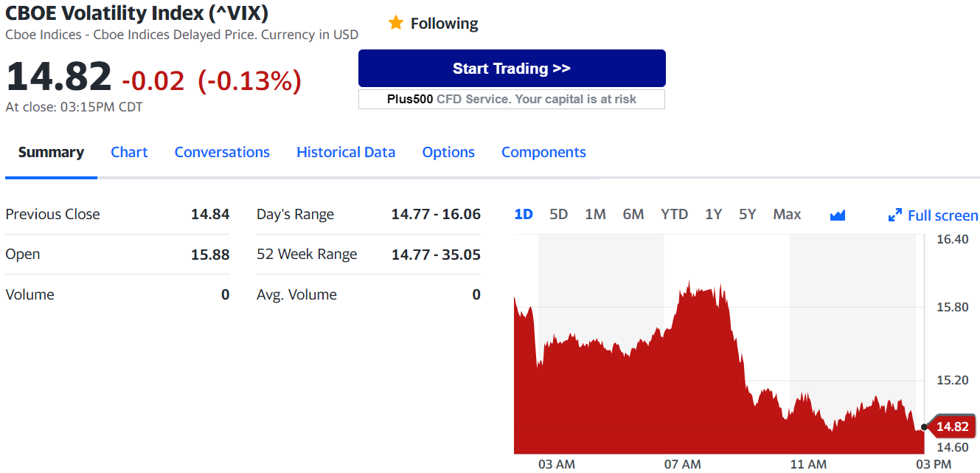
Task: Click the 14.82 price marker on the chart
Action: pyautogui.click(x=951, y=427)
